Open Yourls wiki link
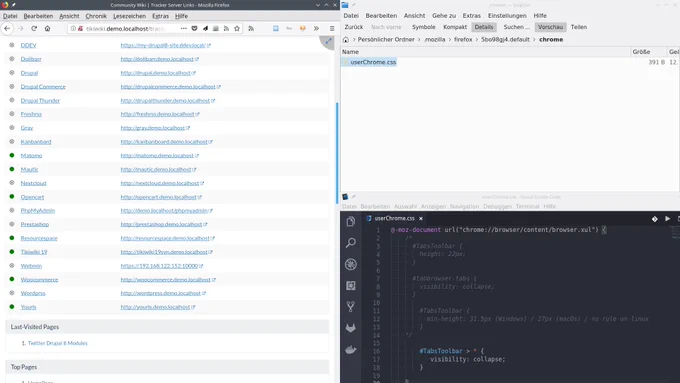The image size is (680, 383). [28, 307]
